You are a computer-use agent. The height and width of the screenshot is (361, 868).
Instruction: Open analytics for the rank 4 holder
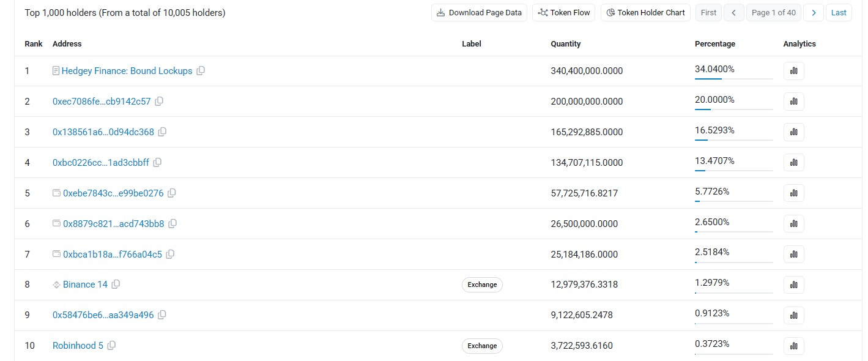[x=794, y=163]
